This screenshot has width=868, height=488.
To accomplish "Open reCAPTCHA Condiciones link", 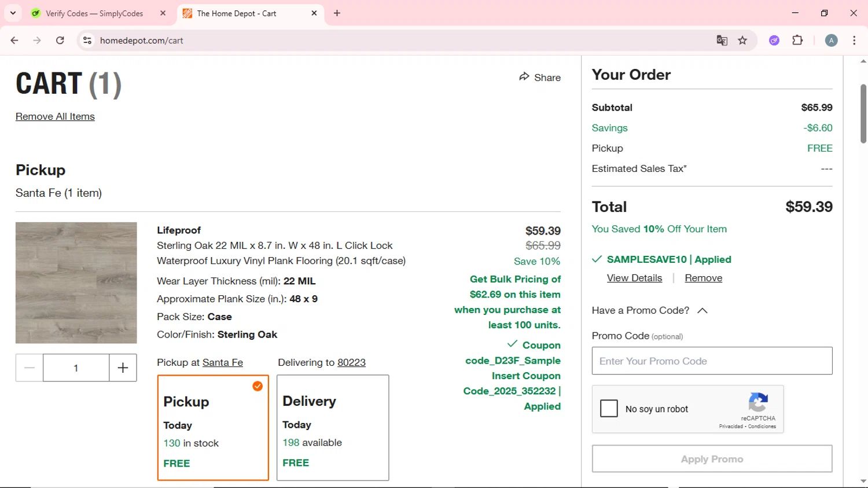I will pos(762,427).
